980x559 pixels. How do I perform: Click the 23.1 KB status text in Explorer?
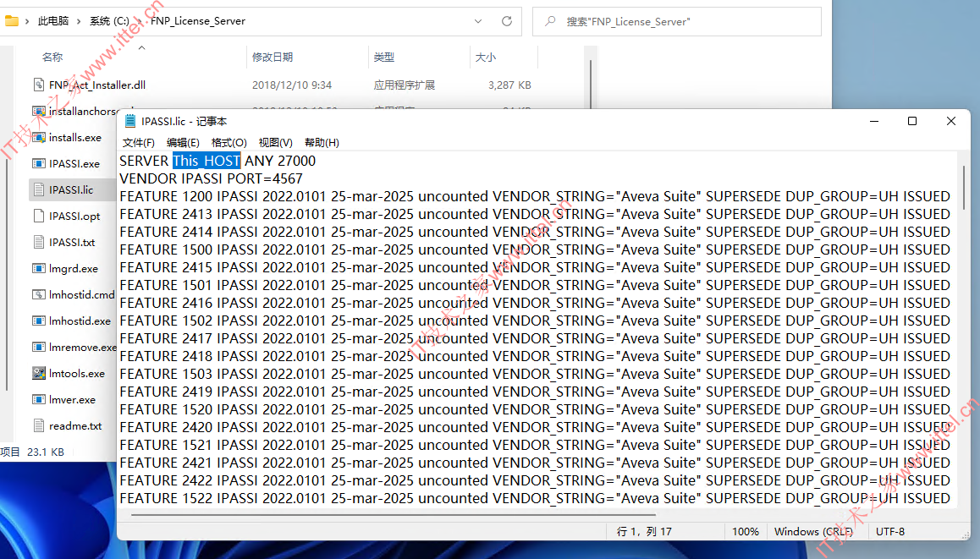[x=46, y=452]
